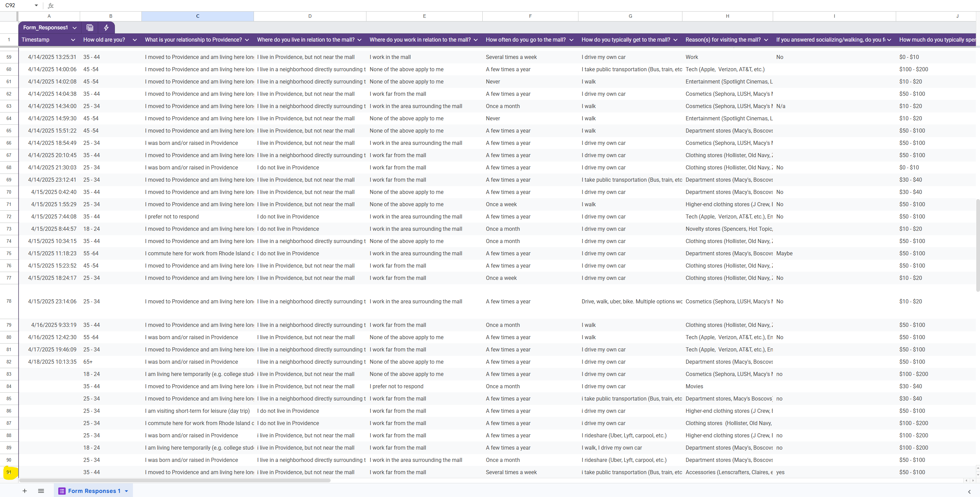Select column C header
This screenshot has height=497, width=980.
pyautogui.click(x=197, y=16)
